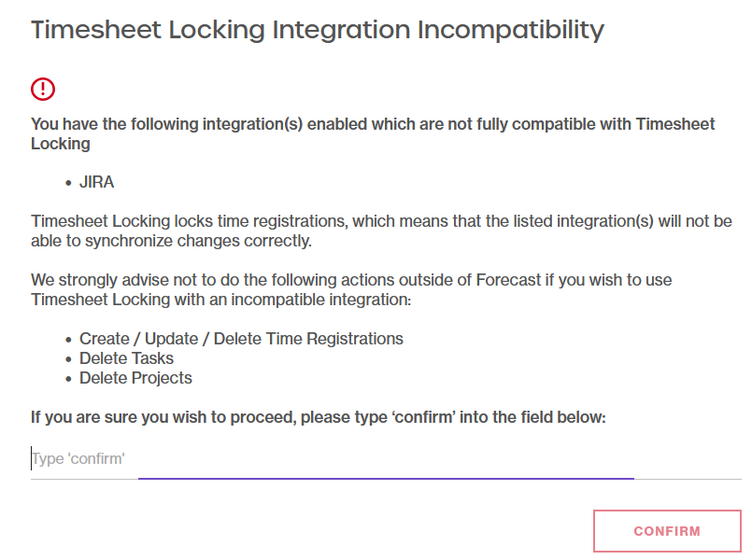Viewport: 752px width, 560px height.
Task: Click the bullet dot beside Create / Update
Action: (68, 340)
